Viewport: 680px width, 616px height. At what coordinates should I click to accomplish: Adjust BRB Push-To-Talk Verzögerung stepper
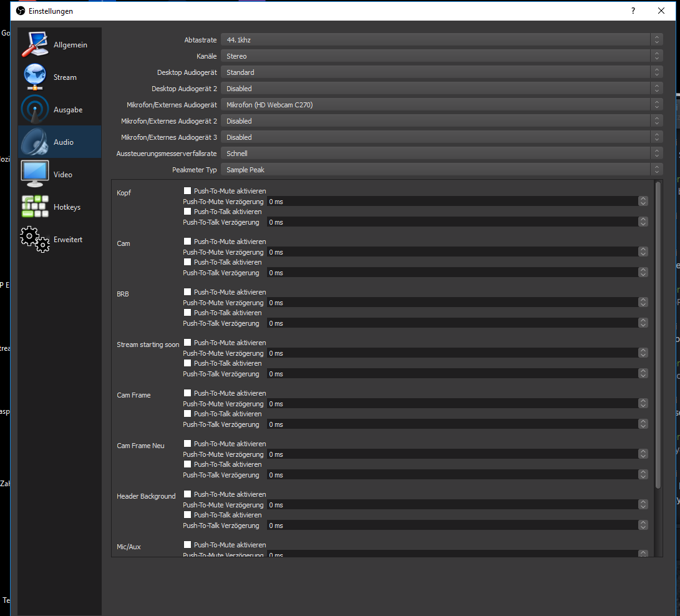(x=643, y=323)
